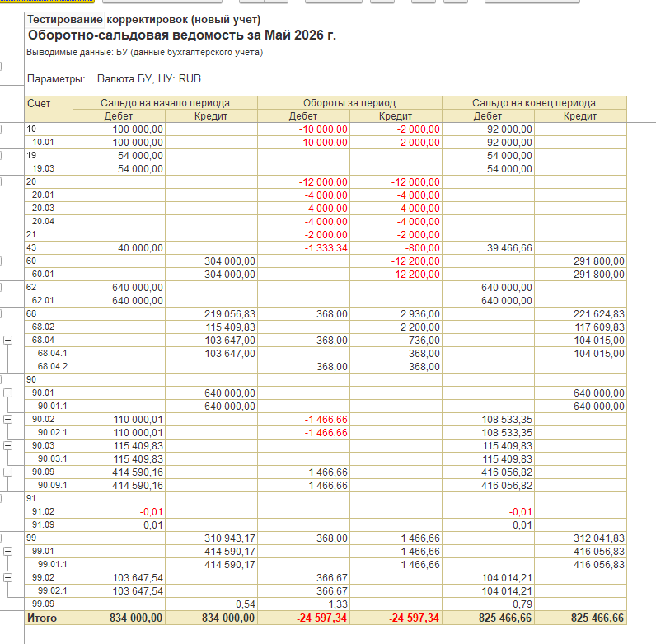
Task: Select account row label 62.01
Action: point(43,300)
